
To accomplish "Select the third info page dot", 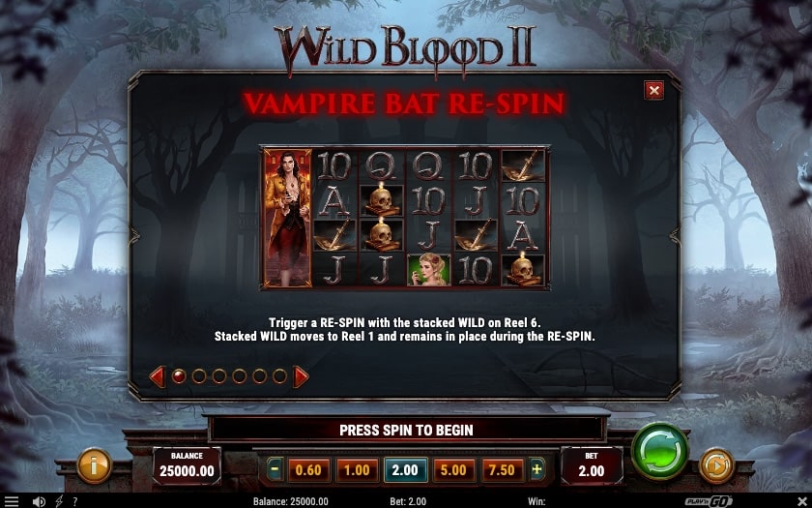I will (x=219, y=376).
